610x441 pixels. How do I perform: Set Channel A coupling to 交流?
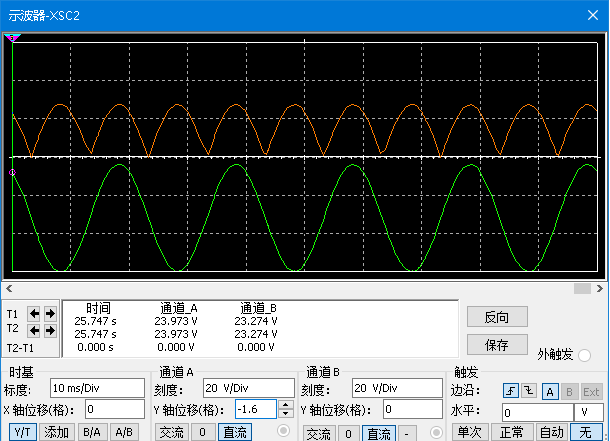171,432
